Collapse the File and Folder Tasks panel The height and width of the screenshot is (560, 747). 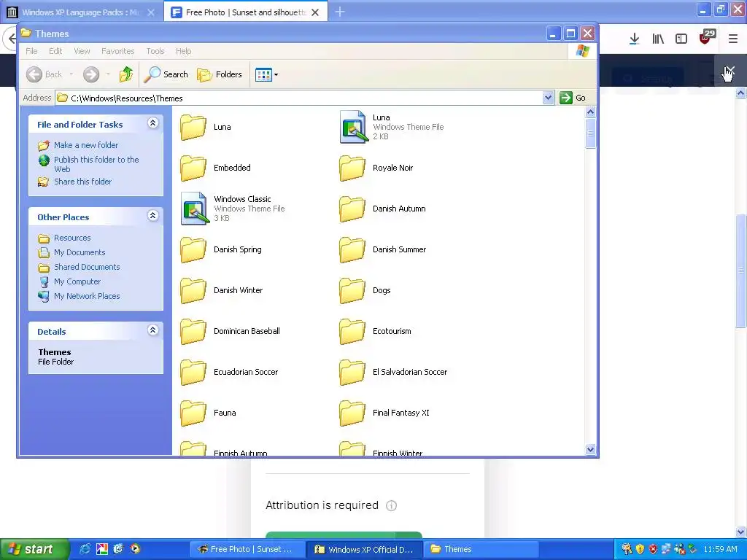153,123
